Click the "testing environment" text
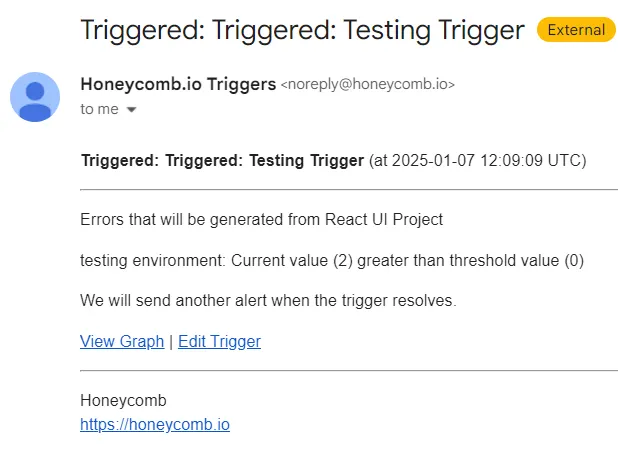Viewport: 618px width, 450px height. (x=152, y=260)
